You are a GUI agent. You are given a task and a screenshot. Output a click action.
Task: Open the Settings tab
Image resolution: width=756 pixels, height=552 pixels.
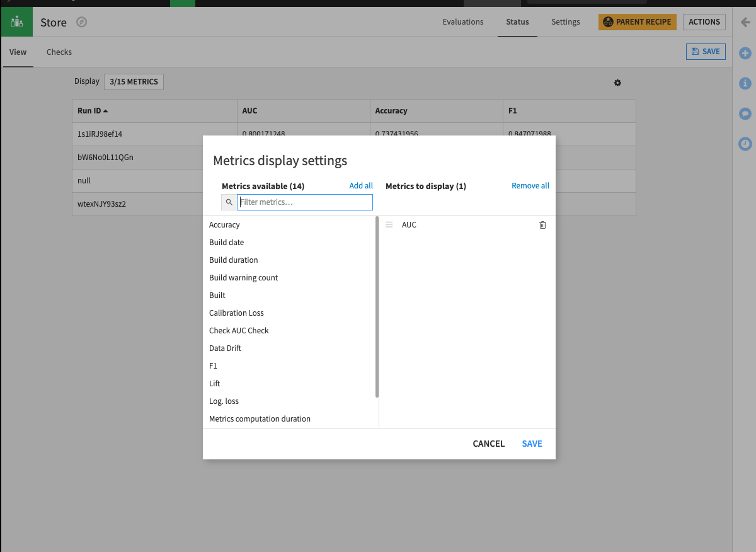(x=566, y=22)
